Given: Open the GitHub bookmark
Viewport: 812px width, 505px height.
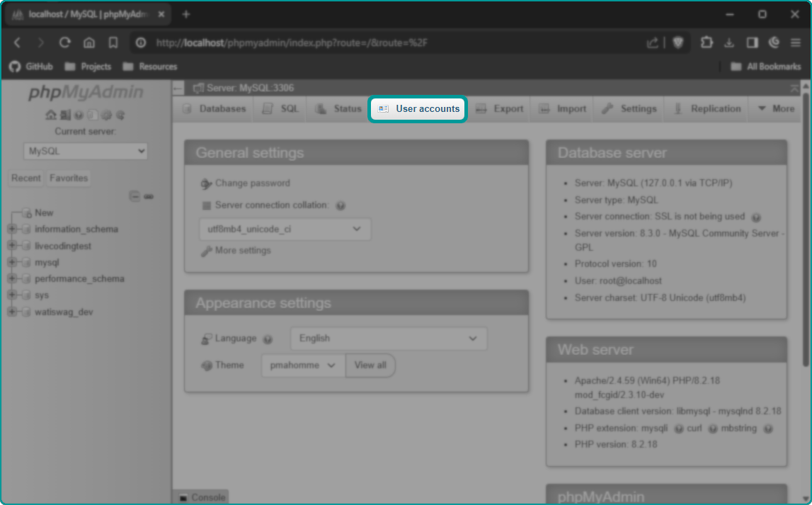Looking at the screenshot, I should point(31,67).
